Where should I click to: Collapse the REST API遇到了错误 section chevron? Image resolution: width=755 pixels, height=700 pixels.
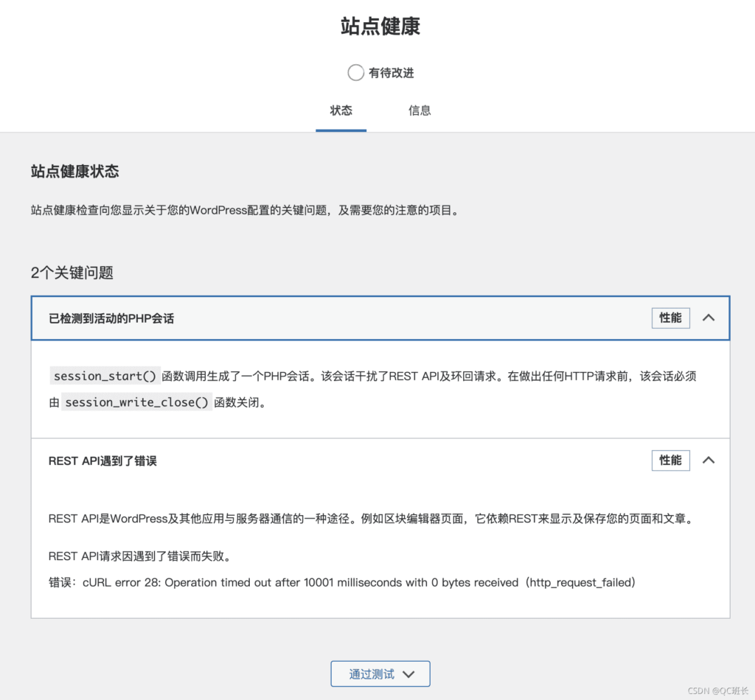tap(709, 461)
